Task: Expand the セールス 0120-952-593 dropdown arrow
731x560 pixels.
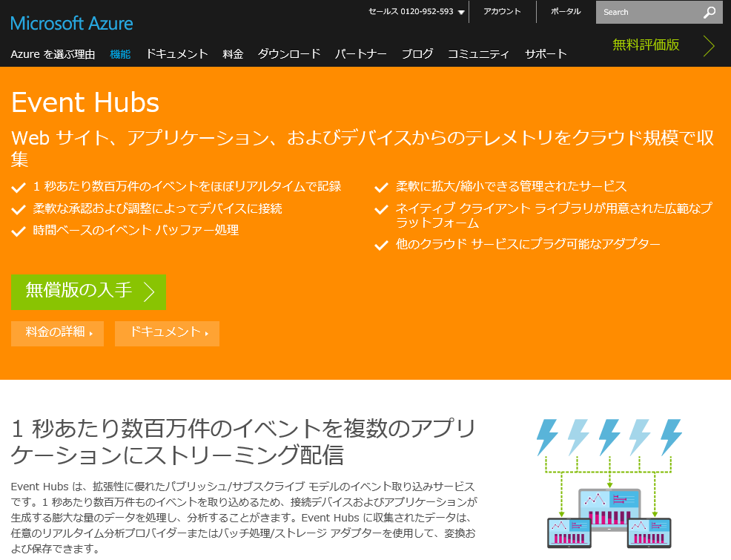Action: pyautogui.click(x=461, y=13)
